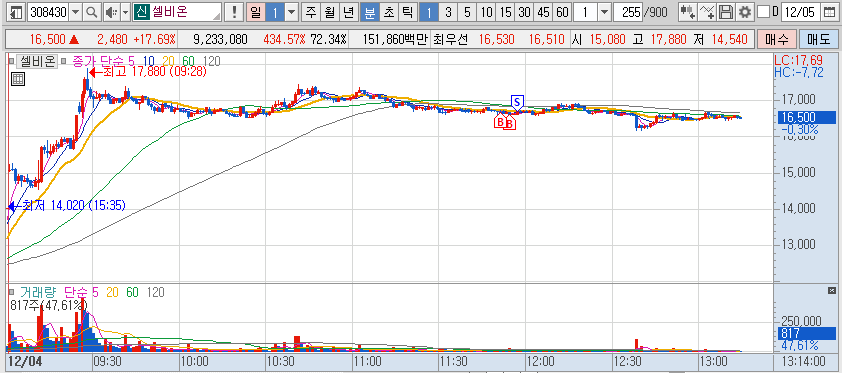Viewport: 842px width, 373px height.
Task: Select the 1-minute interval tab
Action: point(429,12)
